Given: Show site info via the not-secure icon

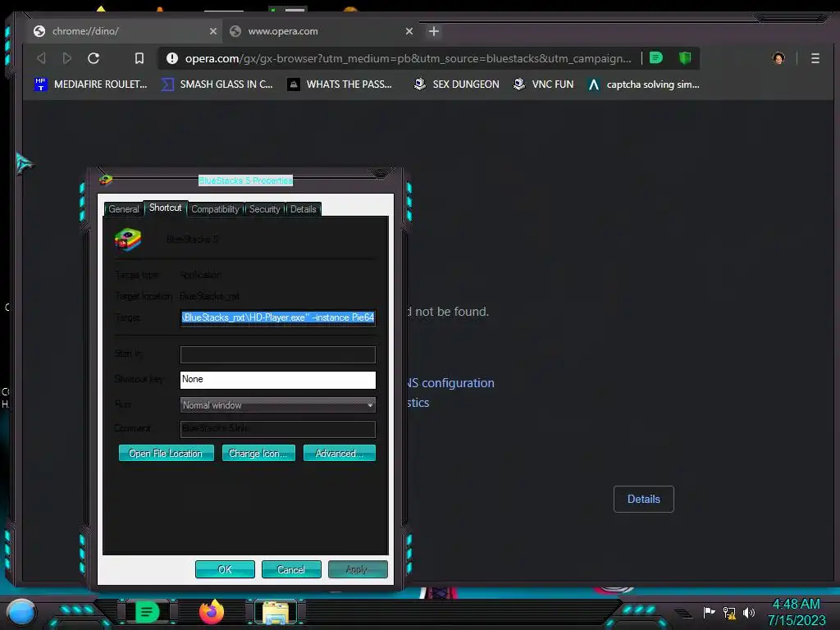Looking at the screenshot, I should [172, 58].
